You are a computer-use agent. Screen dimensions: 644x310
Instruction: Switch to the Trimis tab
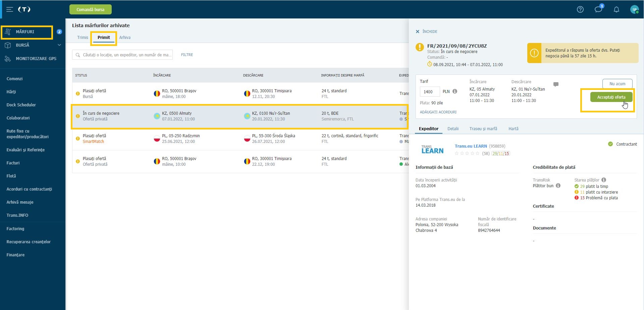pos(83,38)
